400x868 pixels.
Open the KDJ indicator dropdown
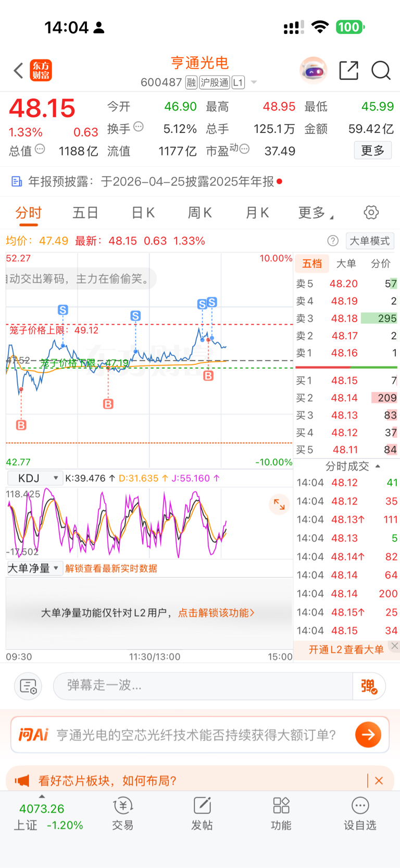(x=34, y=478)
